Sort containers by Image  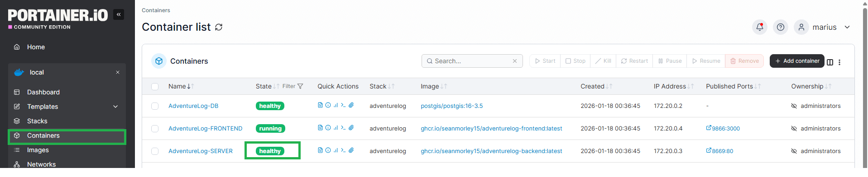[x=434, y=86]
